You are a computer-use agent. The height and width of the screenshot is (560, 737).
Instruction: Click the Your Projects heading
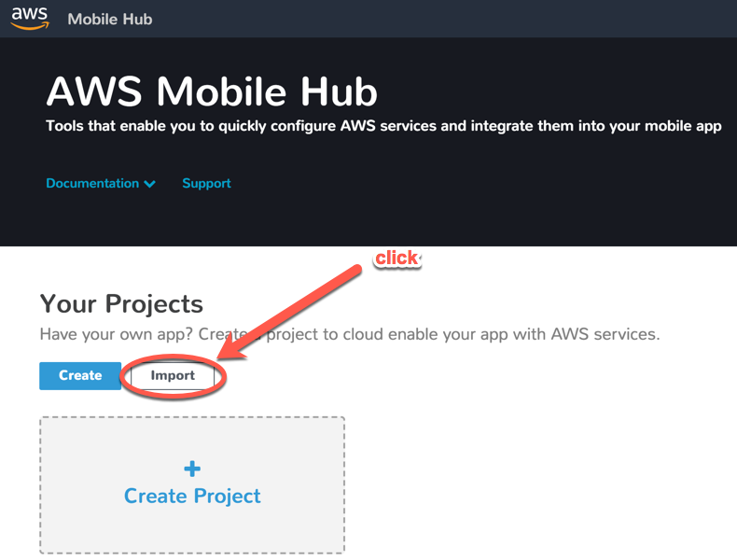[121, 304]
